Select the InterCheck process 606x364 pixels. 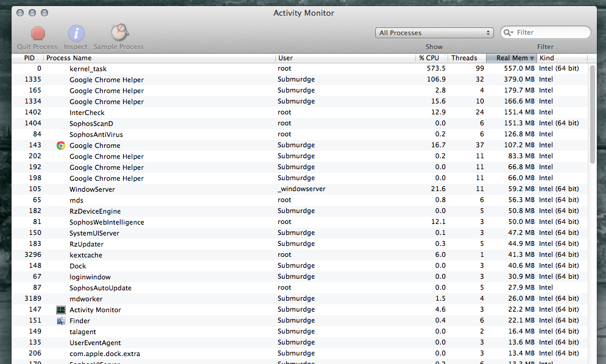[300, 112]
